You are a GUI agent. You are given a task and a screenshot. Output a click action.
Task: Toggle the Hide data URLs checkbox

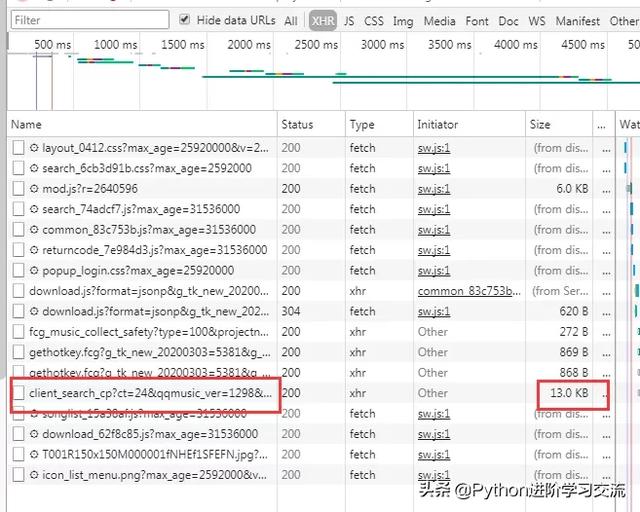click(x=185, y=20)
